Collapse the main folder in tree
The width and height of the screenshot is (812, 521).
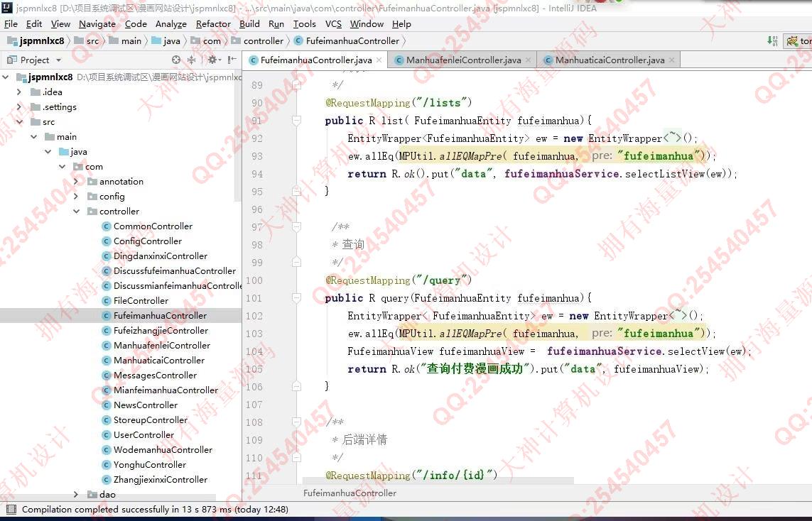pyautogui.click(x=33, y=136)
